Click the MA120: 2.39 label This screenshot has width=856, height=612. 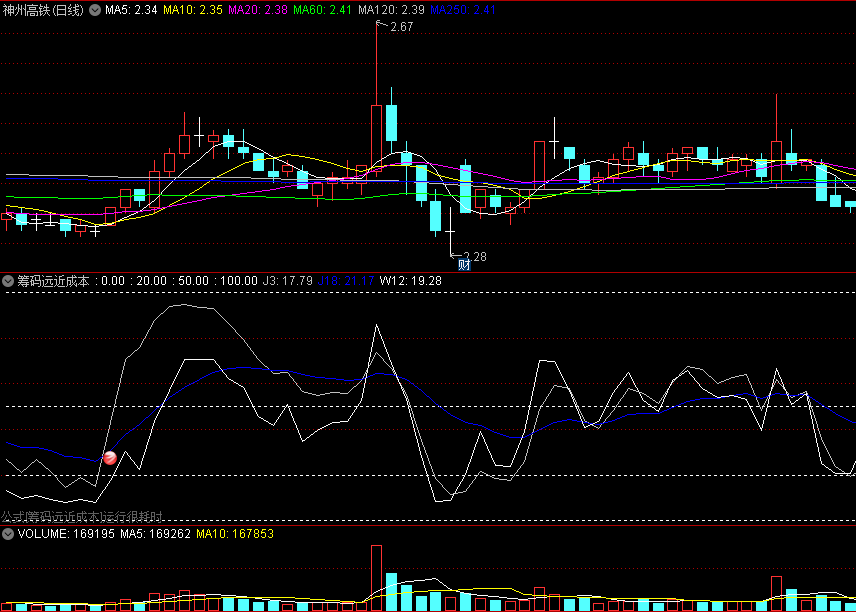[391, 10]
